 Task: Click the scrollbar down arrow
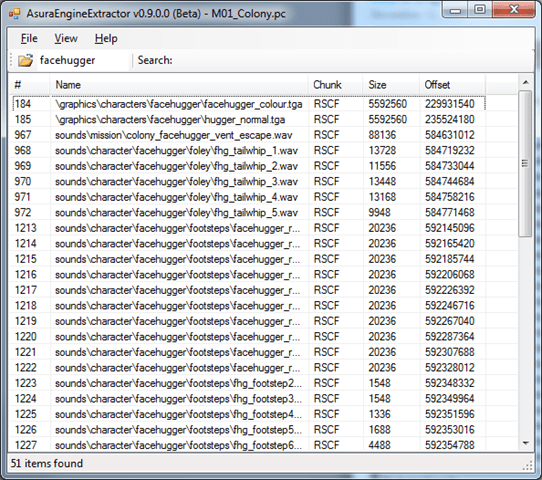click(x=526, y=443)
